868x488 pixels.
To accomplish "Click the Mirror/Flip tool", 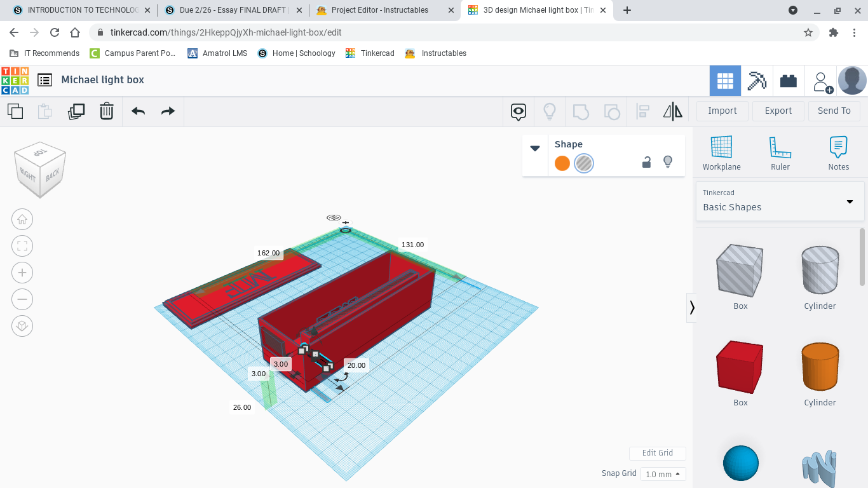I will 673,112.
